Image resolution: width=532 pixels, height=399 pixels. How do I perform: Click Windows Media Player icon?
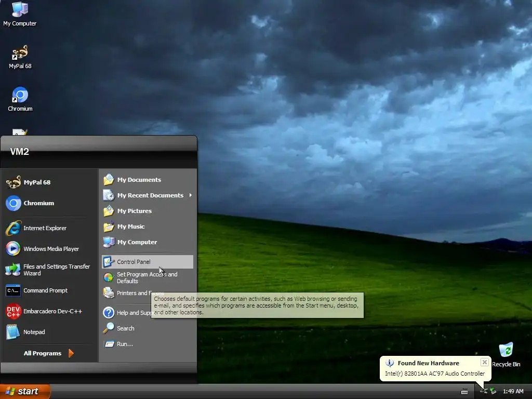pyautogui.click(x=13, y=249)
